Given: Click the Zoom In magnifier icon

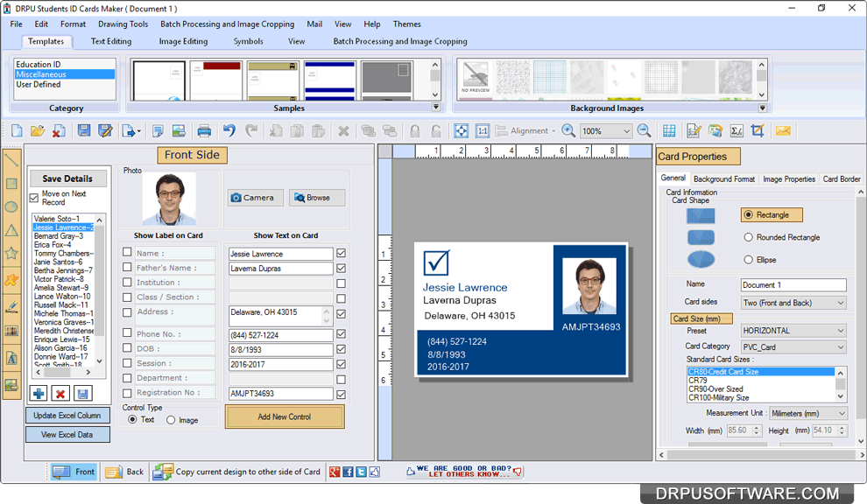Looking at the screenshot, I should (567, 131).
